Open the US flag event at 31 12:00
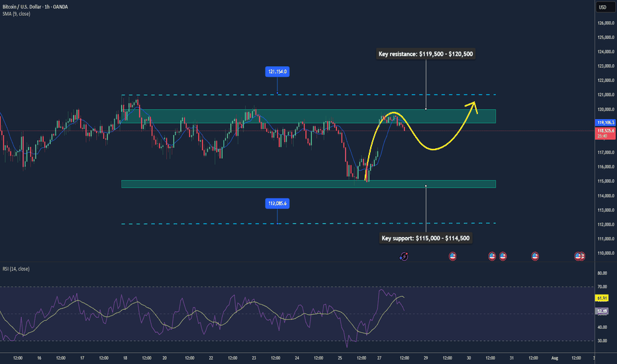The image size is (617, 364). pos(535,257)
